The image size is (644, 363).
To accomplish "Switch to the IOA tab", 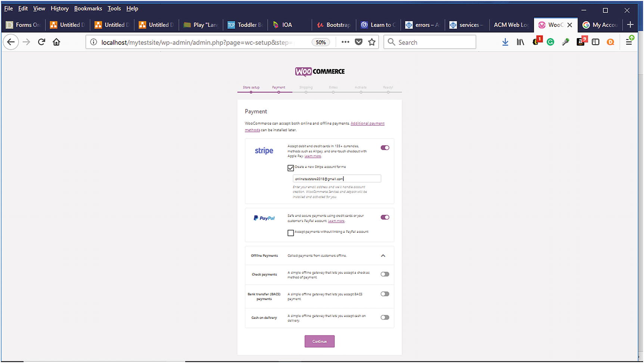I will click(x=290, y=25).
